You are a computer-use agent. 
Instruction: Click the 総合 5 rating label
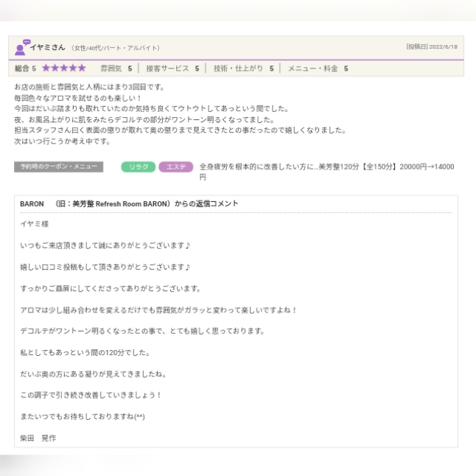[x=25, y=69]
